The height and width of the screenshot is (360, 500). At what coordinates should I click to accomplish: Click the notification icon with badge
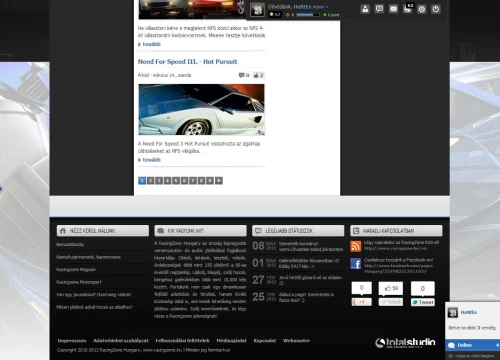(x=408, y=8)
